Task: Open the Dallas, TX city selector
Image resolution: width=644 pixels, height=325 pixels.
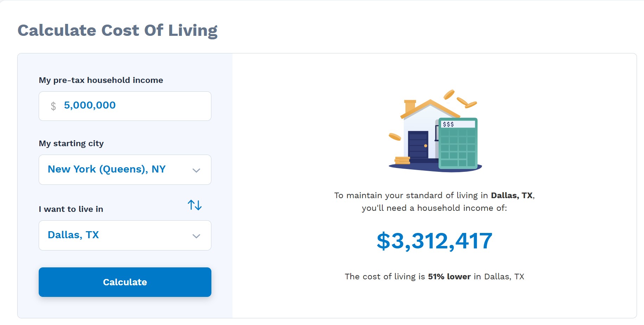Action: (x=73, y=235)
